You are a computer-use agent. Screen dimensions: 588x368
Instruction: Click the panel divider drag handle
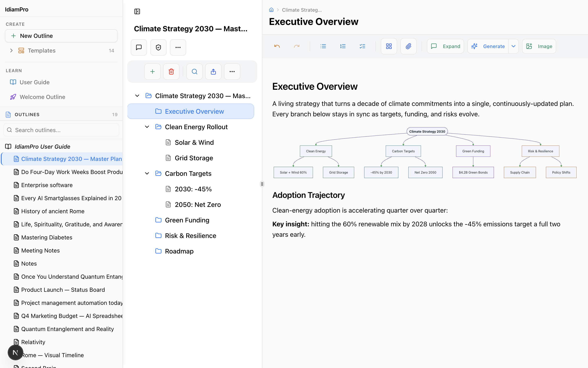(262, 184)
